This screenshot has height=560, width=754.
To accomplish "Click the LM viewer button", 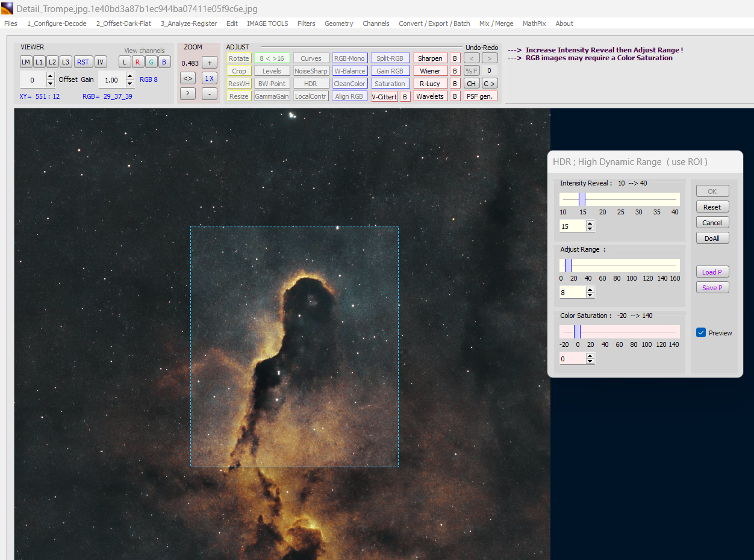I will 26,62.
